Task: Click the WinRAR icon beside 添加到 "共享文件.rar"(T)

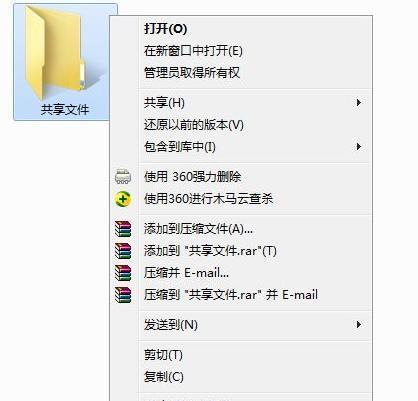Action: tap(123, 251)
